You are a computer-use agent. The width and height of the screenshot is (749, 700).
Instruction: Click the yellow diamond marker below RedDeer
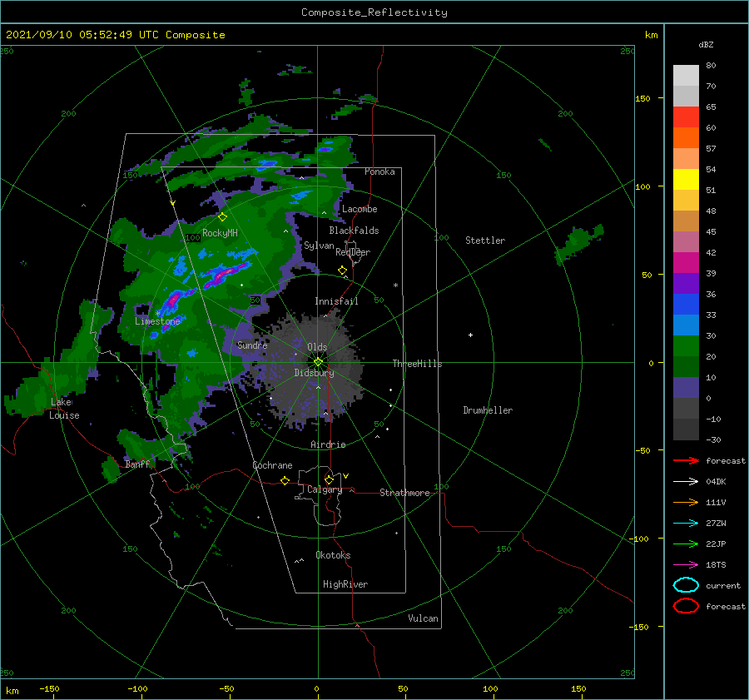coord(342,271)
